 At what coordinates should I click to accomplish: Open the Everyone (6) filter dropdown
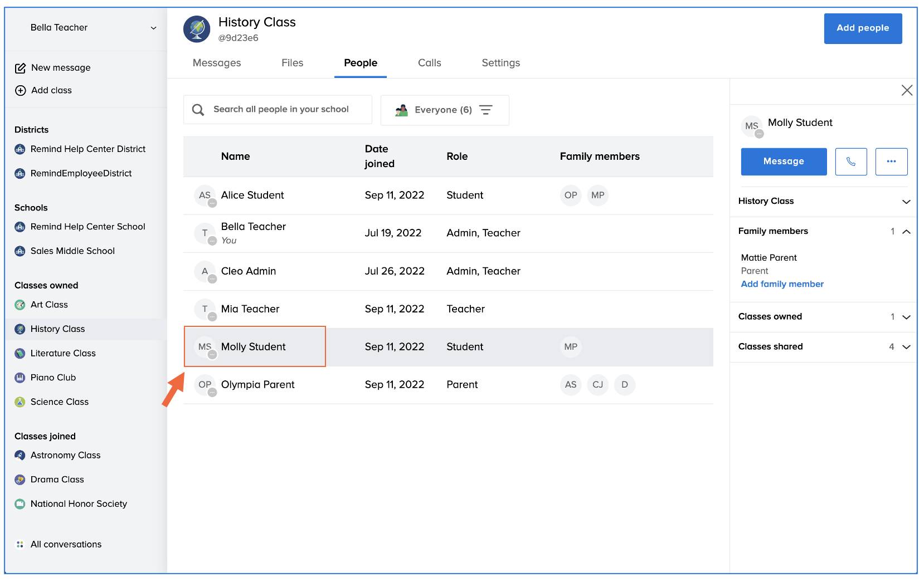444,110
